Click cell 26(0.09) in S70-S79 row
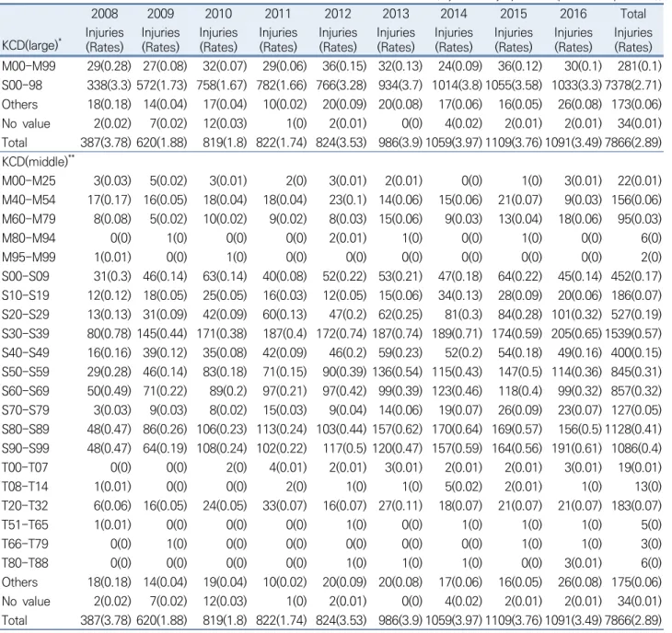The image size is (672, 633). pyautogui.click(x=520, y=409)
